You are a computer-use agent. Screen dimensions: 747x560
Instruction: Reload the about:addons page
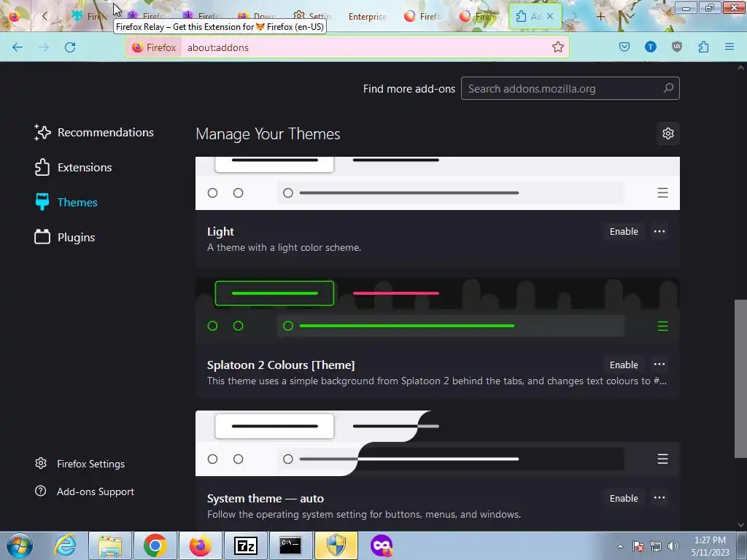(70, 47)
